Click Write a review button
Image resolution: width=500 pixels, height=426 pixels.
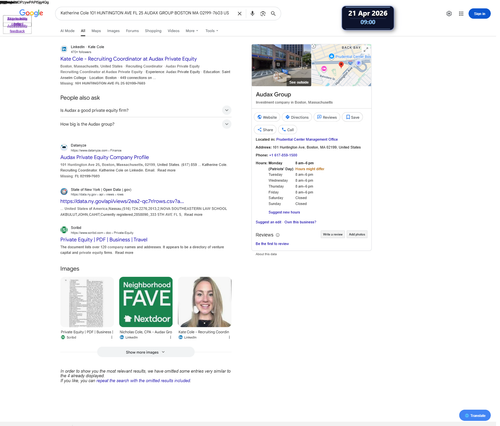333,234
